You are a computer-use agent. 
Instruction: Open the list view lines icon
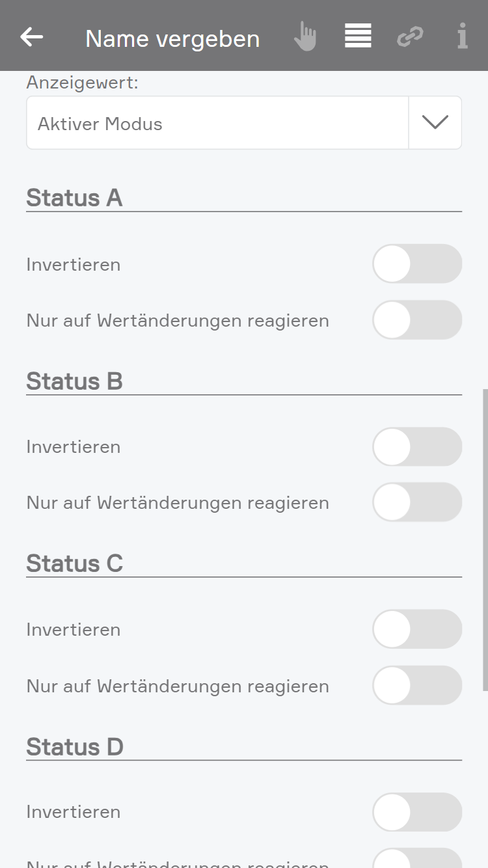pyautogui.click(x=358, y=36)
